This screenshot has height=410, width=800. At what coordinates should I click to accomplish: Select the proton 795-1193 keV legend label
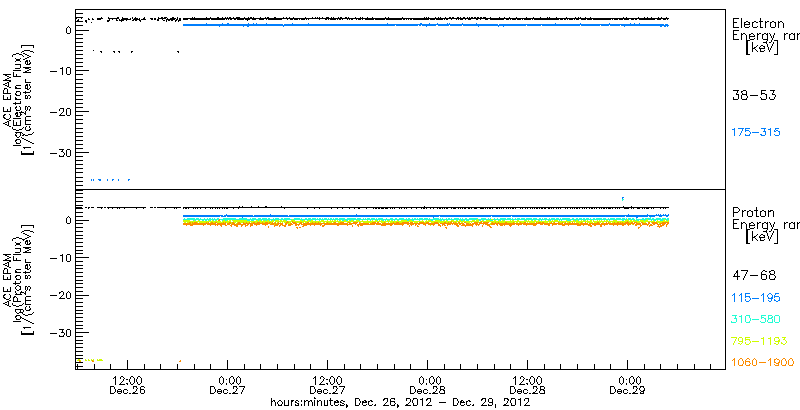click(x=760, y=341)
